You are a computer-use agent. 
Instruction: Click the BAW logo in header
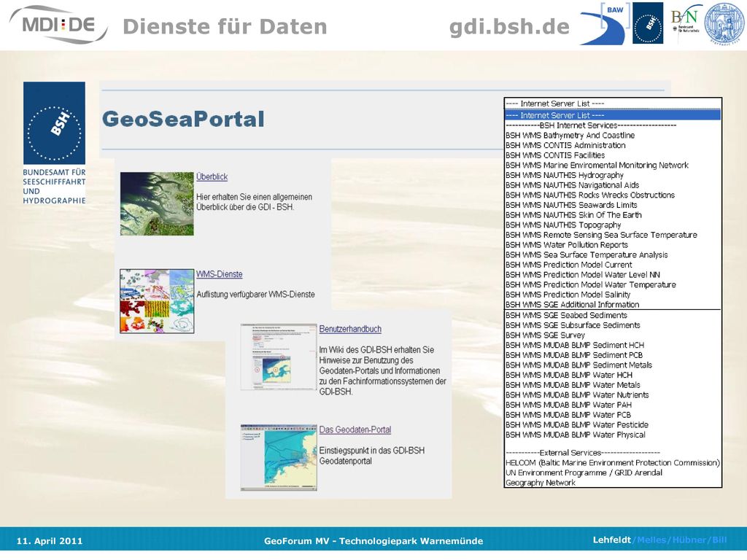(x=605, y=24)
